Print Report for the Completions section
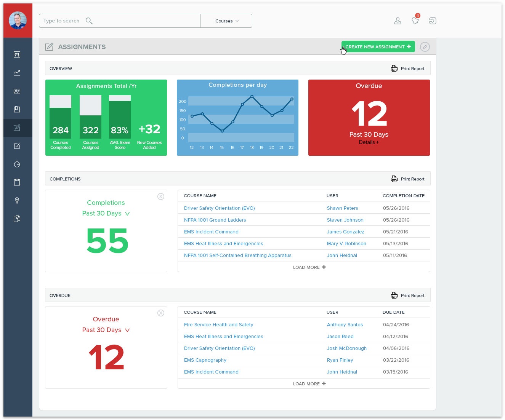505x420 pixels. pyautogui.click(x=408, y=179)
